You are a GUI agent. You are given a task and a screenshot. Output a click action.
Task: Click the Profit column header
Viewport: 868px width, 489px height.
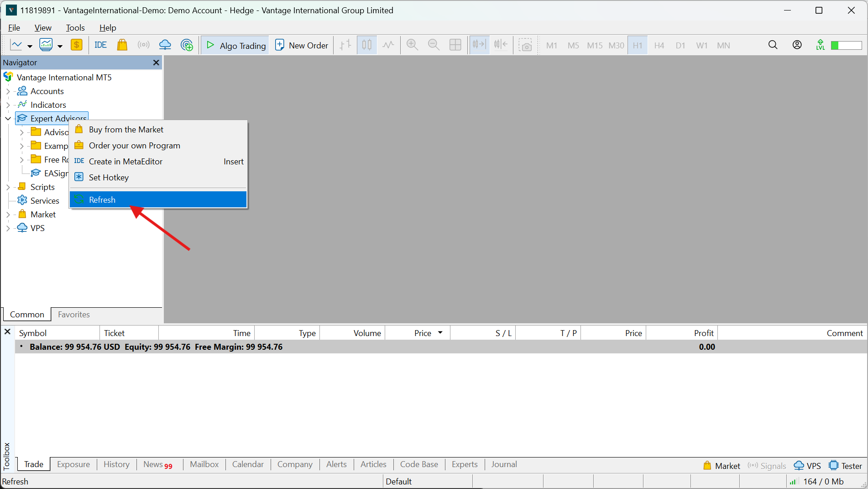(682, 333)
